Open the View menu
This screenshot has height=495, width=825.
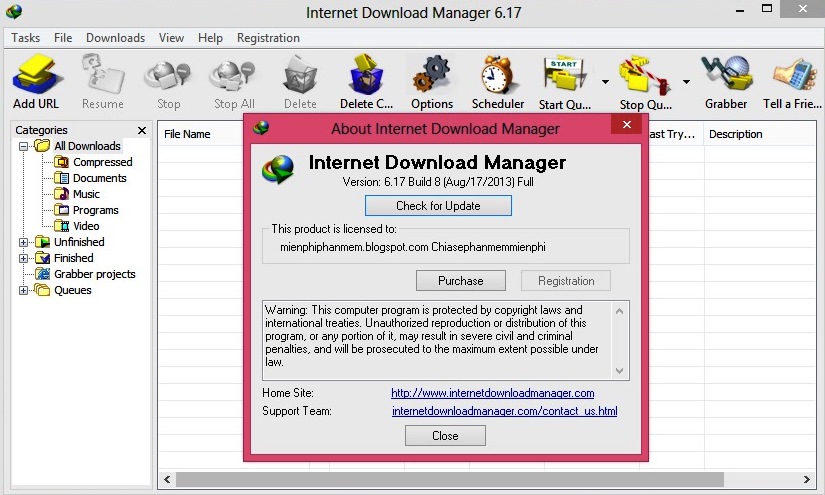172,38
